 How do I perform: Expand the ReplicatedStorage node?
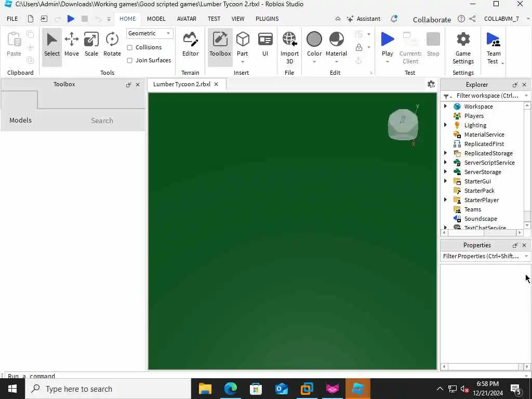click(x=445, y=153)
